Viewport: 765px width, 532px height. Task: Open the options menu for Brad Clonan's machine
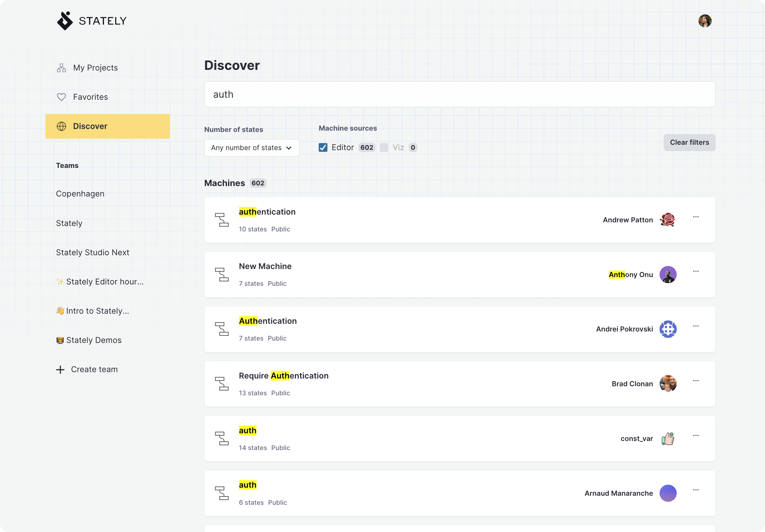(696, 381)
